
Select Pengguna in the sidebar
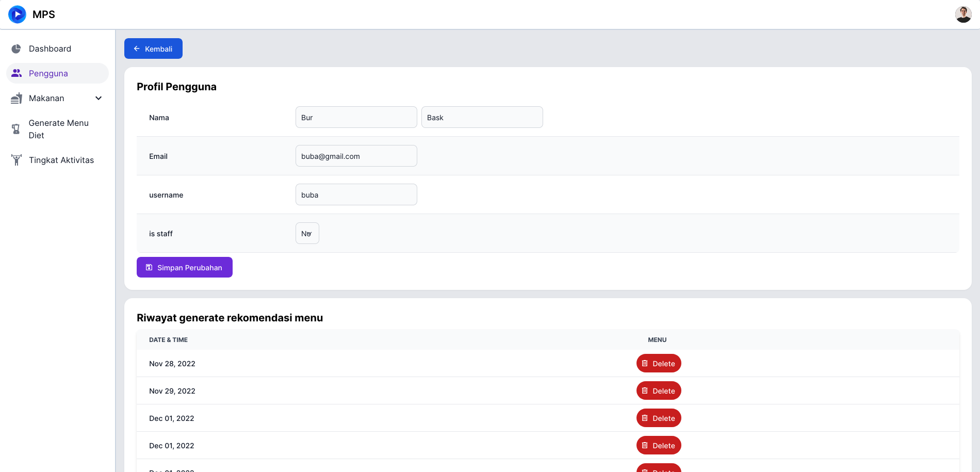57,73
